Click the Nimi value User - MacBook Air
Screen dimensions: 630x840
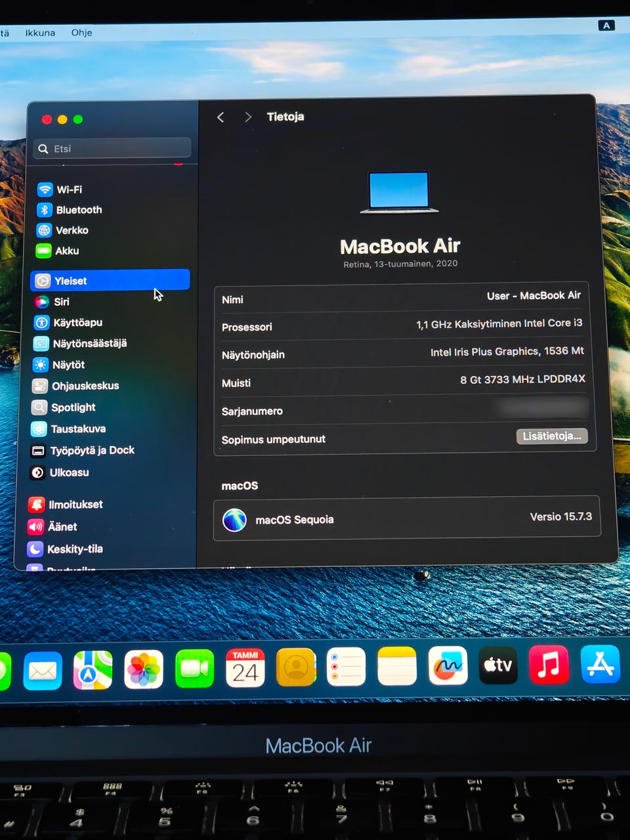[534, 296]
